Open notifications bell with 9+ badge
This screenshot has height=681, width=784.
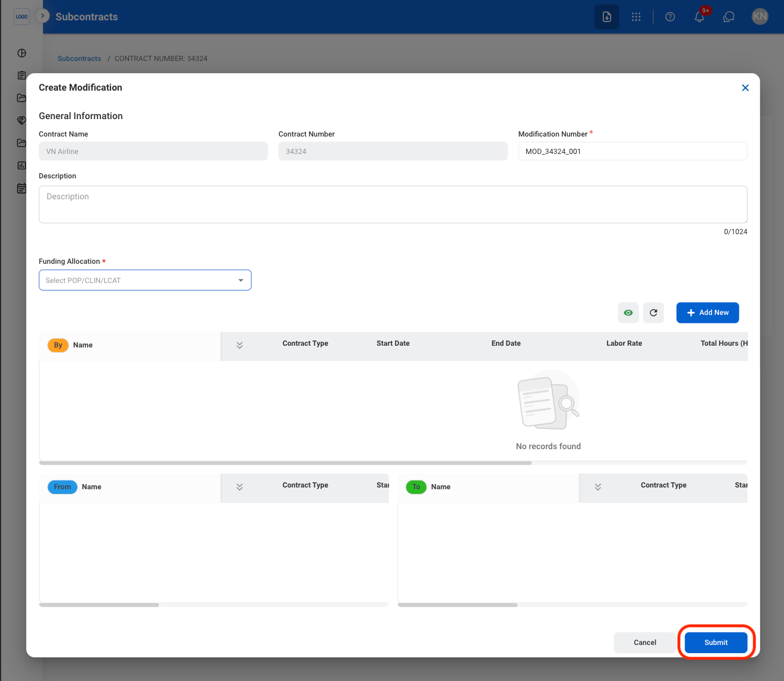(700, 17)
